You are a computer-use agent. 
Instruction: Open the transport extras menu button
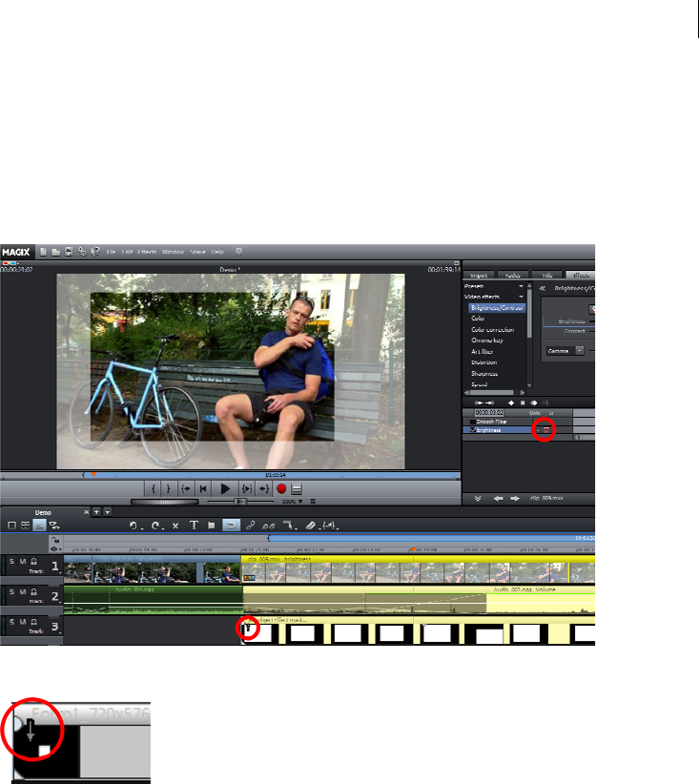297,489
